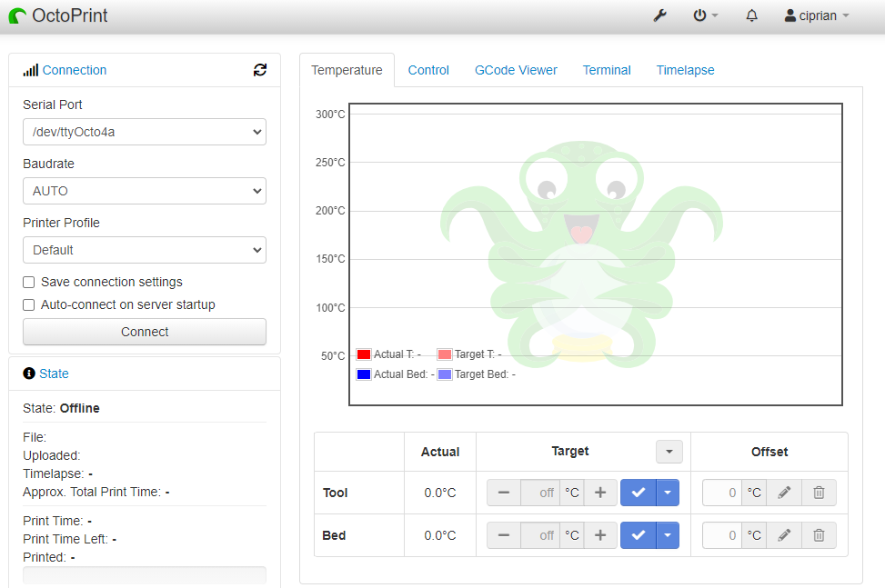Delete the Bed offset with the trash icon

(x=819, y=535)
